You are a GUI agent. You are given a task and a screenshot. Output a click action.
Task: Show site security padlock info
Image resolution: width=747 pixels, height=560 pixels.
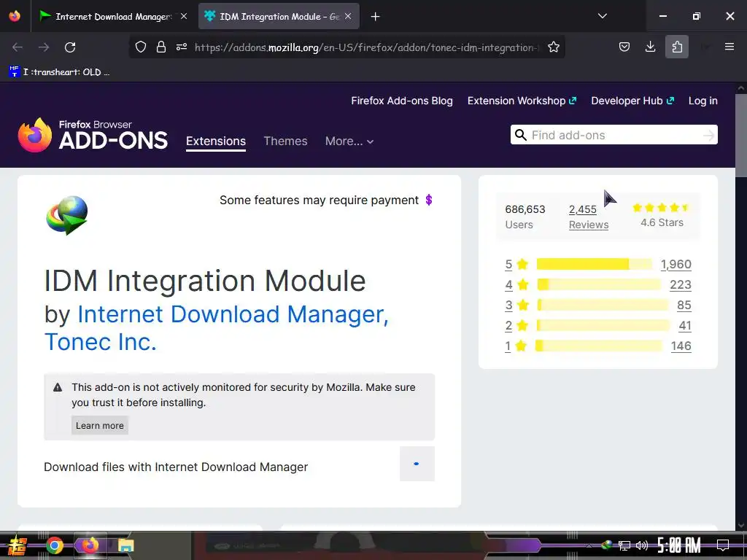161,47
